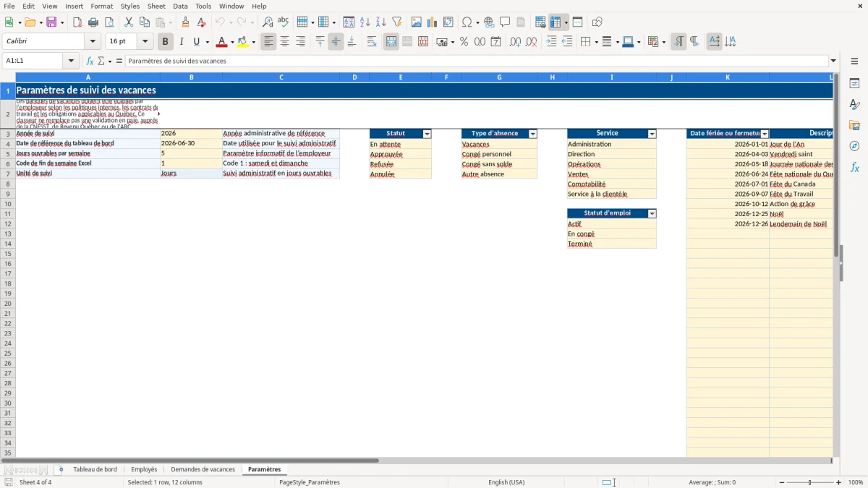The width and height of the screenshot is (868, 488).
Task: Open the Statut d'emploi filter dropdown
Action: (x=652, y=214)
